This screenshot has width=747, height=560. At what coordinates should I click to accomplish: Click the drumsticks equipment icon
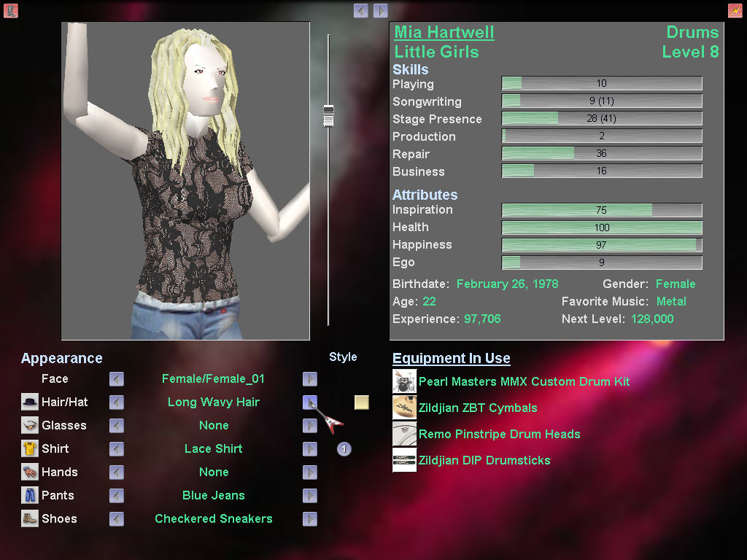(x=404, y=460)
